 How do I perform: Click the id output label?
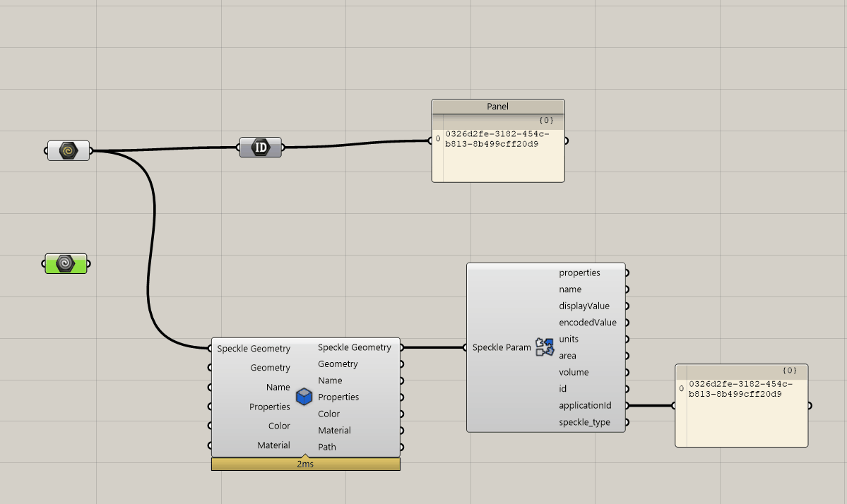[562, 388]
